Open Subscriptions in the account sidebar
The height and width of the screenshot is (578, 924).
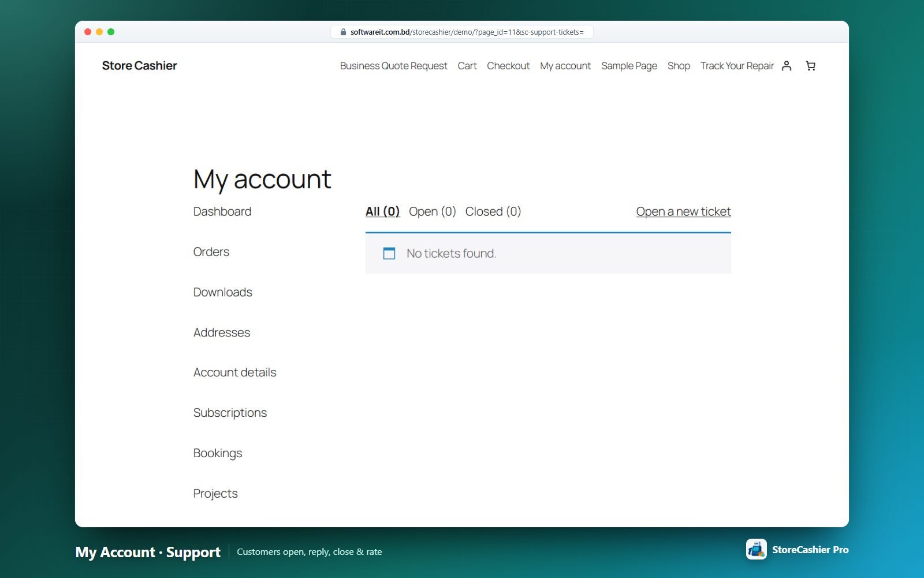point(230,413)
